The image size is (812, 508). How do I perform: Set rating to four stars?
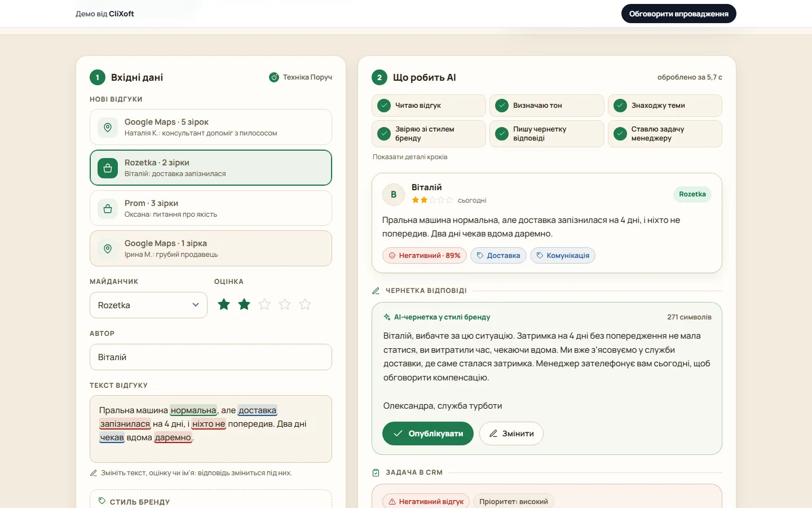tap(285, 305)
